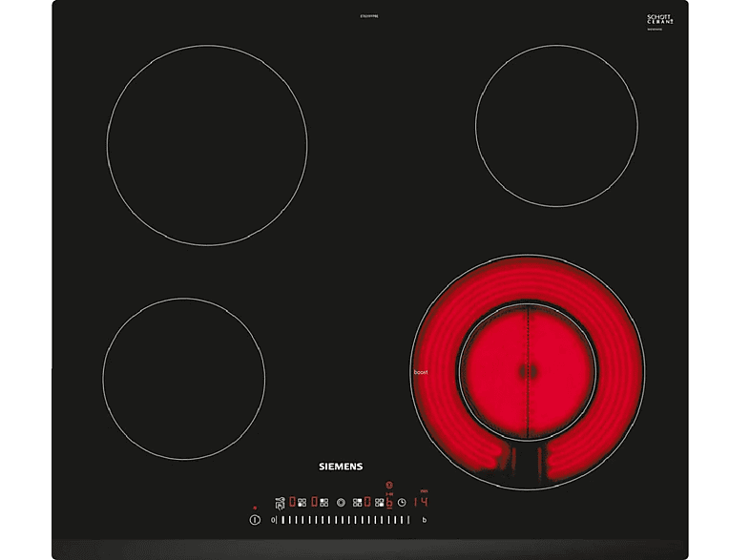Select the rear-right cooking zone symbol
750x560 pixels.
[x=357, y=503]
